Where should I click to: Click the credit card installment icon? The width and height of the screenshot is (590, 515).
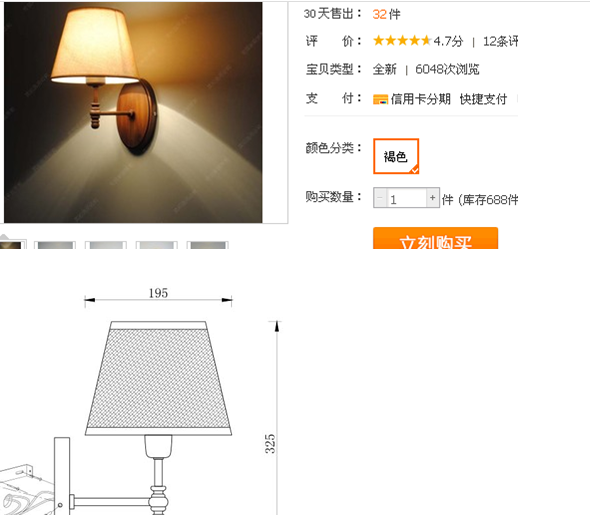[380, 100]
